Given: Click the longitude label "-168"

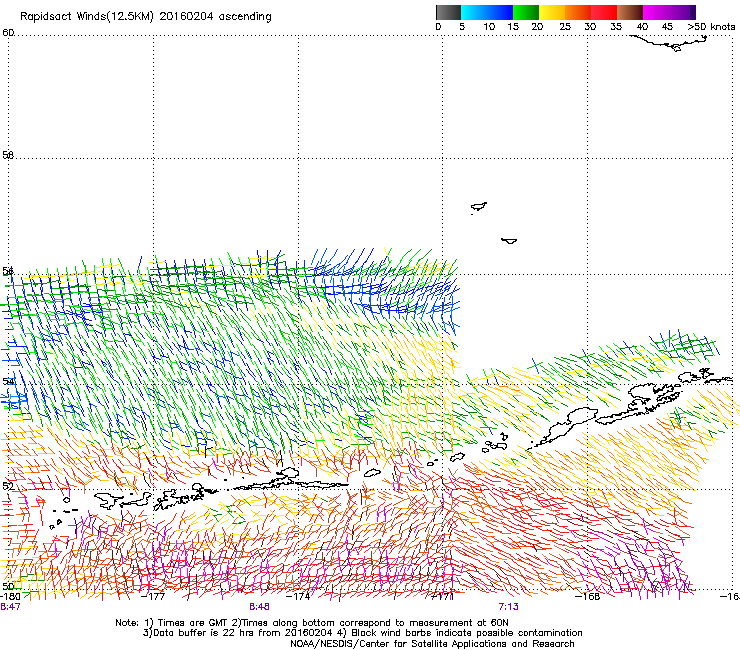Looking at the screenshot, I should pyautogui.click(x=588, y=596).
